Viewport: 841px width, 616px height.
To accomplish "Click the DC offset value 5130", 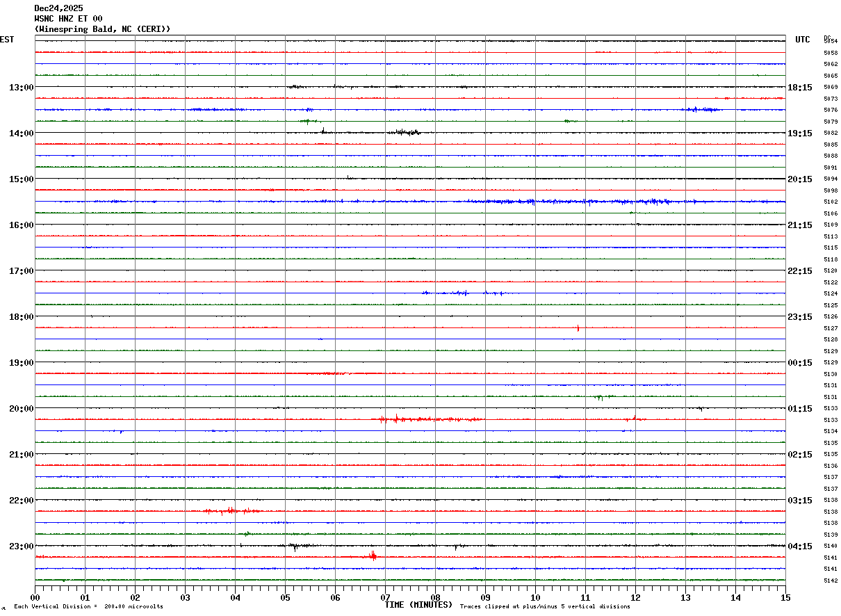I will (x=831, y=375).
